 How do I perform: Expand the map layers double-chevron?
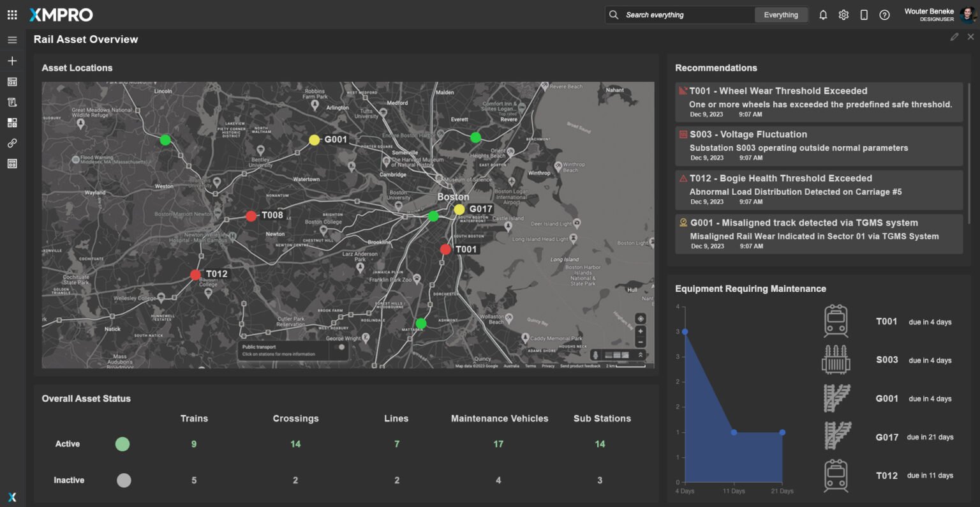tap(641, 355)
